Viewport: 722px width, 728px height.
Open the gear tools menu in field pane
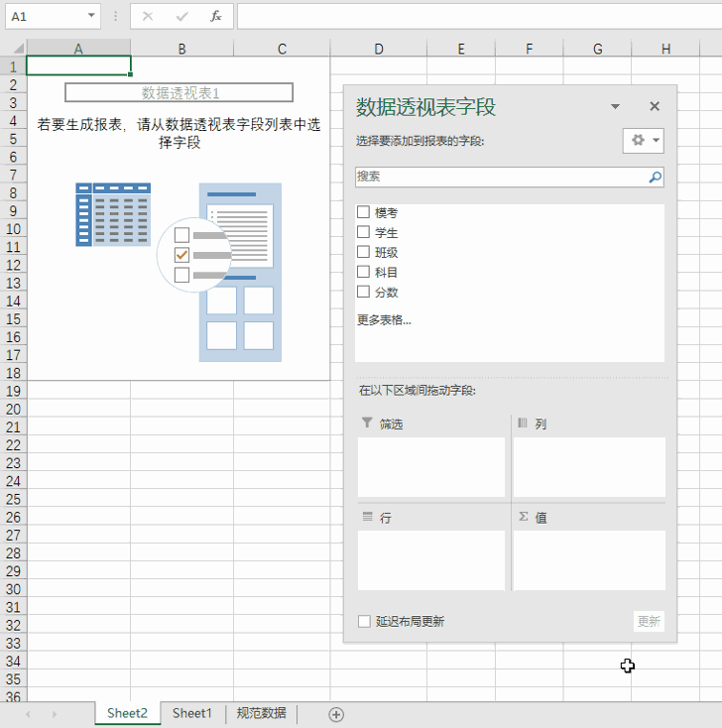(644, 141)
